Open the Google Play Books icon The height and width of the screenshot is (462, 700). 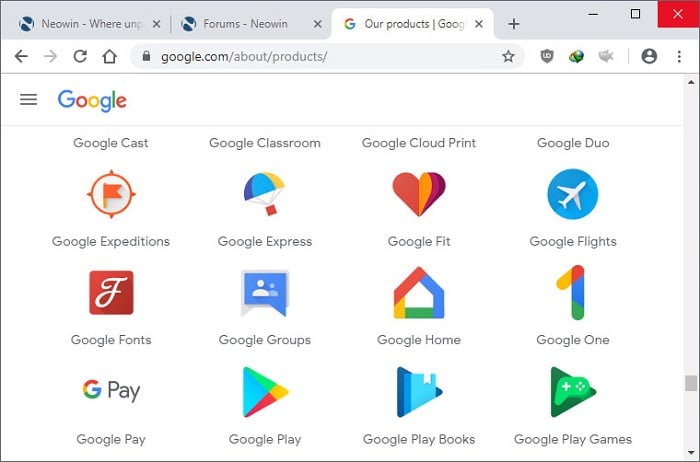pos(419,392)
